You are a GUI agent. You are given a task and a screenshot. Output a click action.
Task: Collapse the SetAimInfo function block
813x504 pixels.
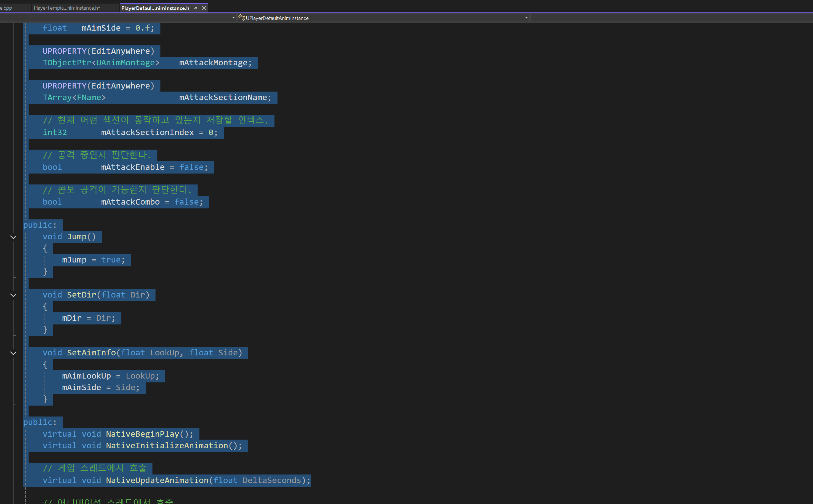[13, 353]
